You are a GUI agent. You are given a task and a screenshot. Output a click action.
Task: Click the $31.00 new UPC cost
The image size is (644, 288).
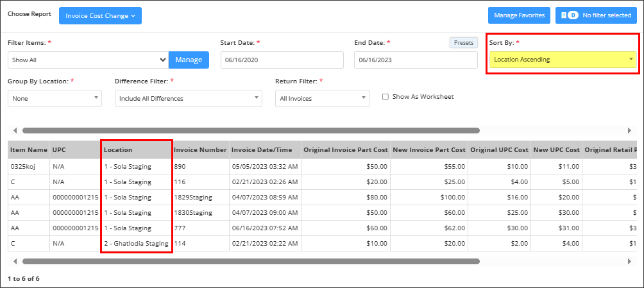pyautogui.click(x=569, y=228)
